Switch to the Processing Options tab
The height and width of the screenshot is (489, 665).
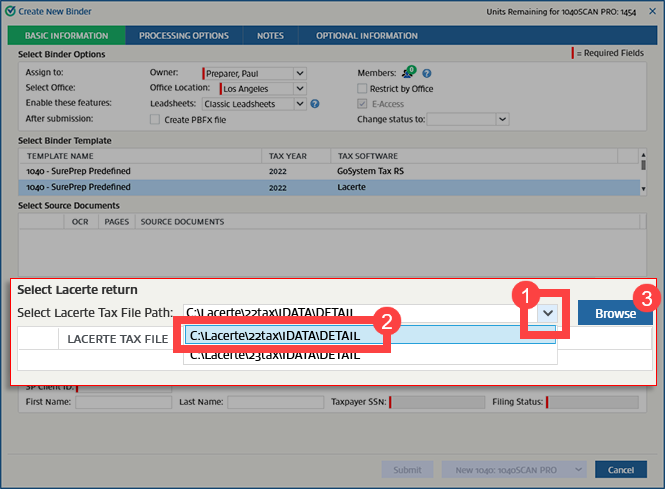(184, 36)
